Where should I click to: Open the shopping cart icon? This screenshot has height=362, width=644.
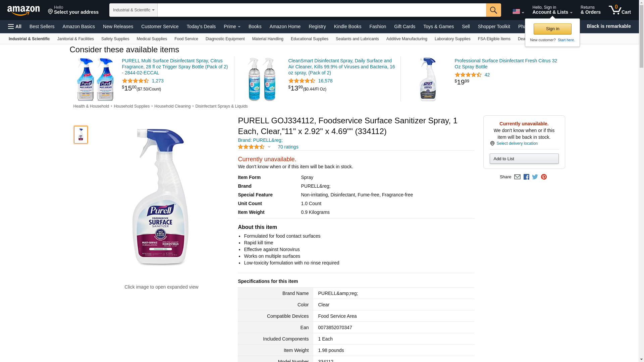(x=620, y=10)
